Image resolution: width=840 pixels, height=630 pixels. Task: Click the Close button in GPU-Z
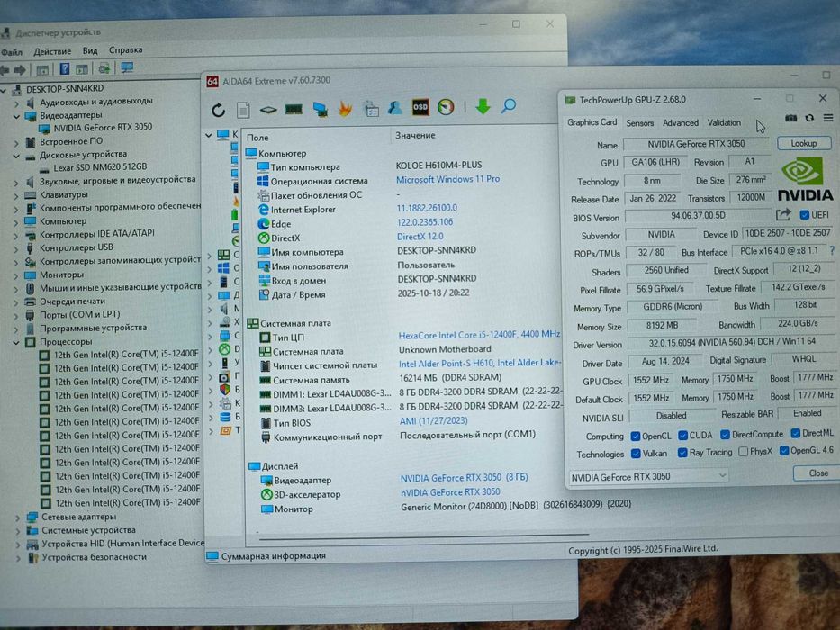pyautogui.click(x=817, y=473)
